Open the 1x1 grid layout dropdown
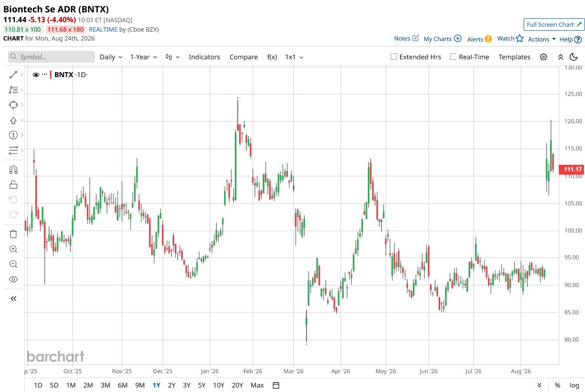The width and height of the screenshot is (585, 392). [x=294, y=57]
